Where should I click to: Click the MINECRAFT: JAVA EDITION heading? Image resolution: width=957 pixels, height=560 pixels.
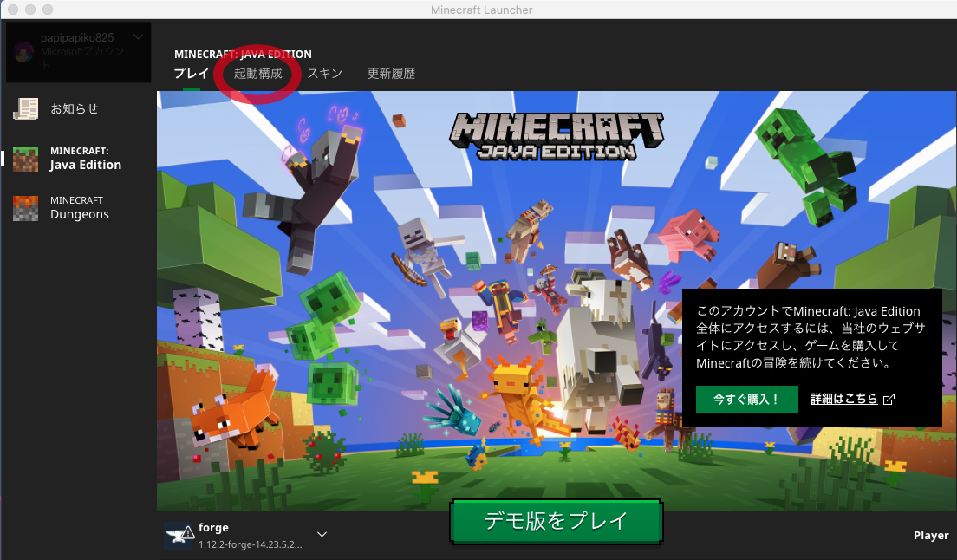(x=243, y=55)
